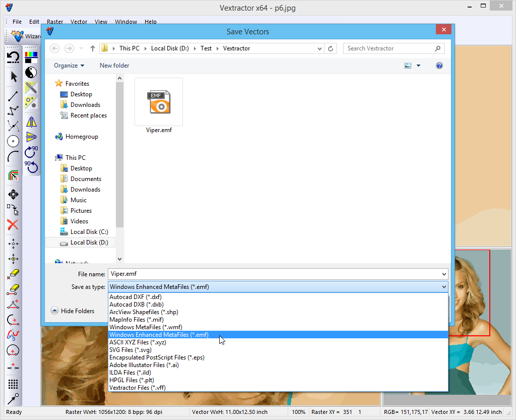Image resolution: width=516 pixels, height=420 pixels.
Task: Select the arc drawing tool
Action: coord(13,157)
